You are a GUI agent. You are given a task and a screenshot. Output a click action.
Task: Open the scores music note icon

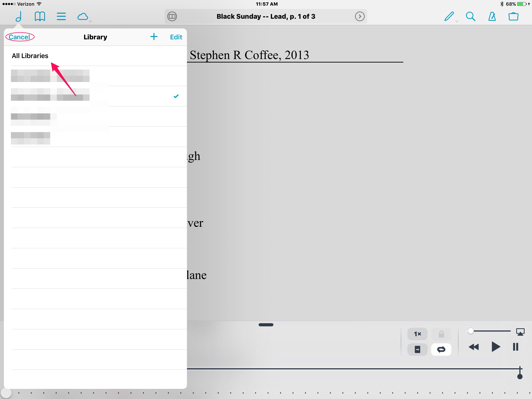(19, 16)
